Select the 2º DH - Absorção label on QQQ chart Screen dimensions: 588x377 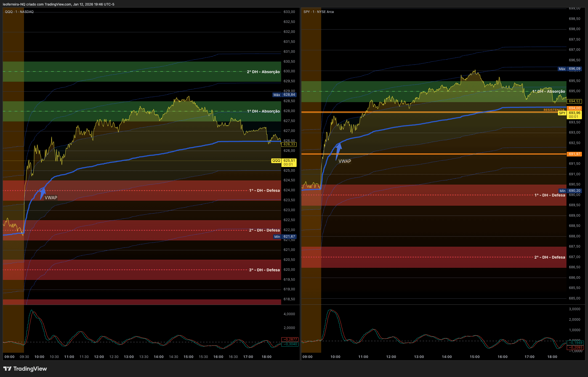(263, 72)
